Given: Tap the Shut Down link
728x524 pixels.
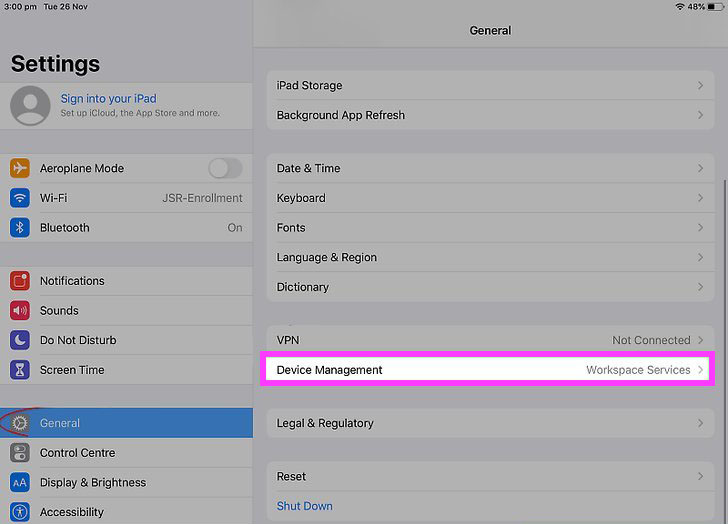Looking at the screenshot, I should click(305, 506).
